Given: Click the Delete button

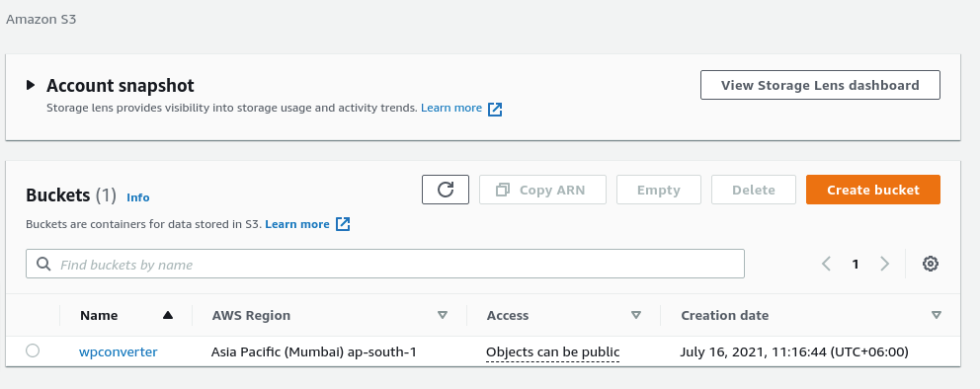Looking at the screenshot, I should click(x=754, y=190).
